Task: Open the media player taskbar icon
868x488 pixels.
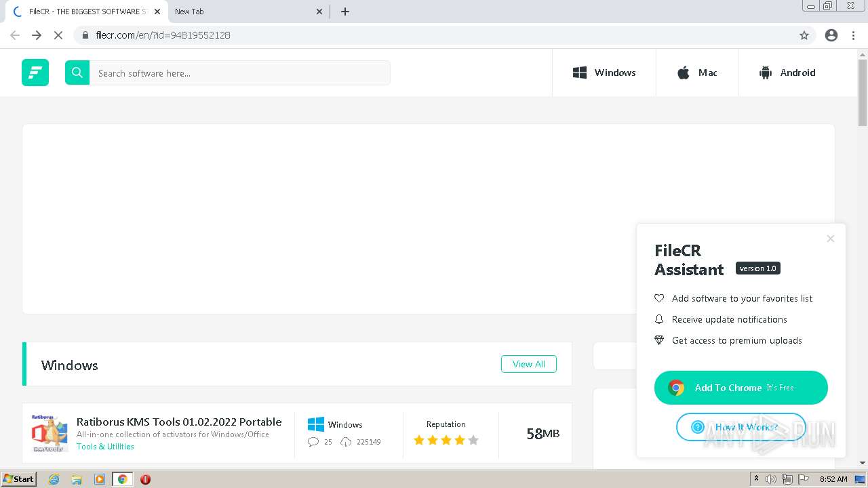Action: click(100, 479)
